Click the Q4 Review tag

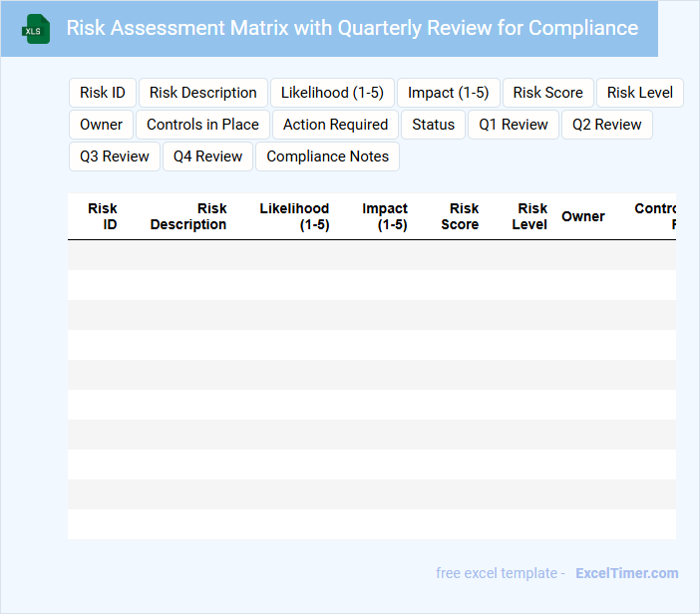[208, 156]
